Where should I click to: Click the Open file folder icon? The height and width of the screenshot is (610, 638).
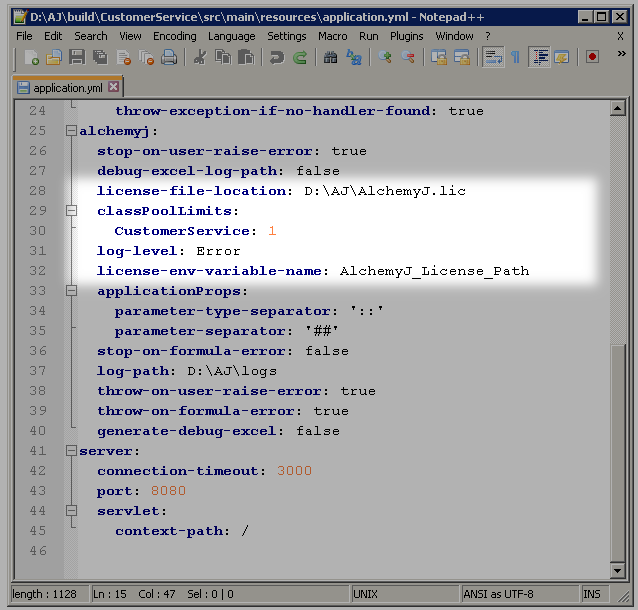54,57
